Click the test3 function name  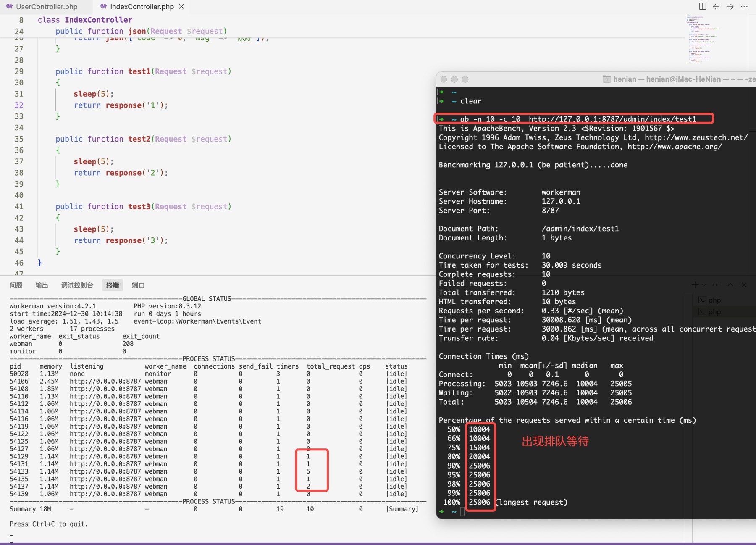tap(139, 206)
